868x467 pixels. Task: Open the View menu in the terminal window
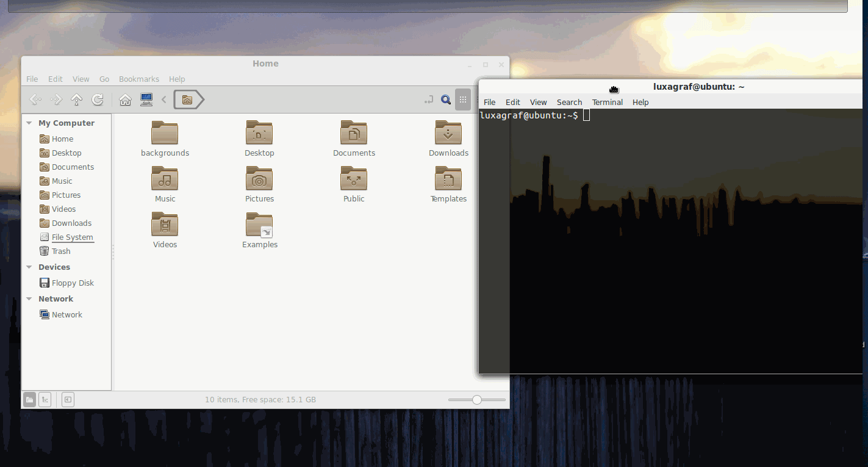tap(539, 103)
